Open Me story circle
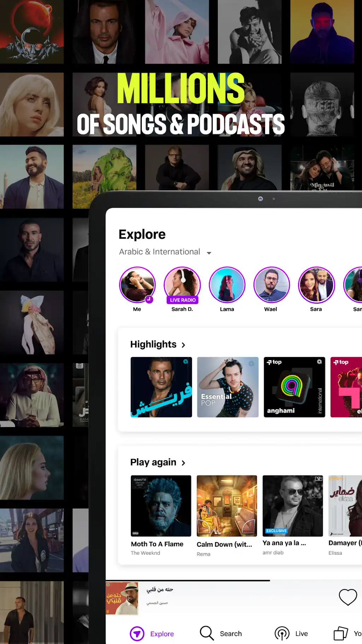This screenshot has width=362, height=644. pyautogui.click(x=138, y=285)
